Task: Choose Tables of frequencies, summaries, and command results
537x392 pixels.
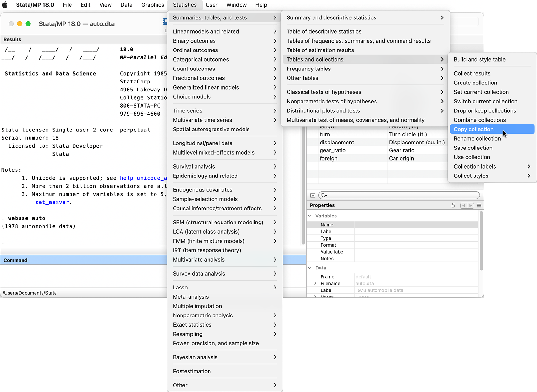Action: [x=365, y=41]
